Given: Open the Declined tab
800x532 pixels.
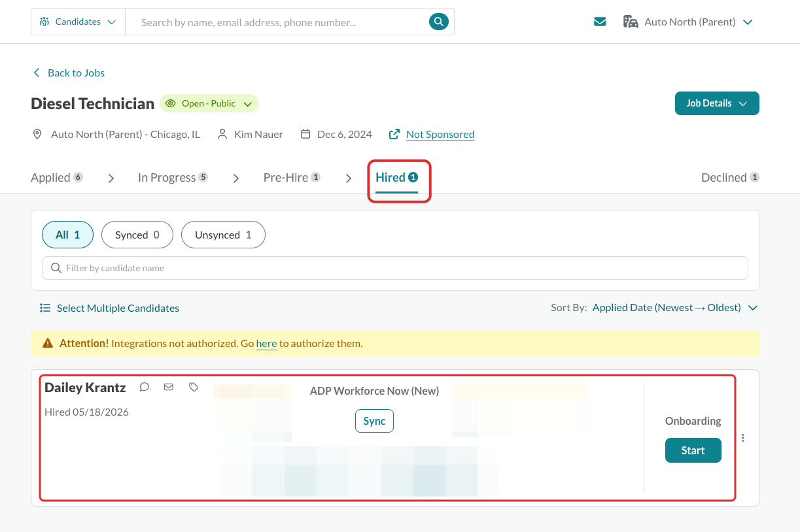Looking at the screenshot, I should (730, 177).
